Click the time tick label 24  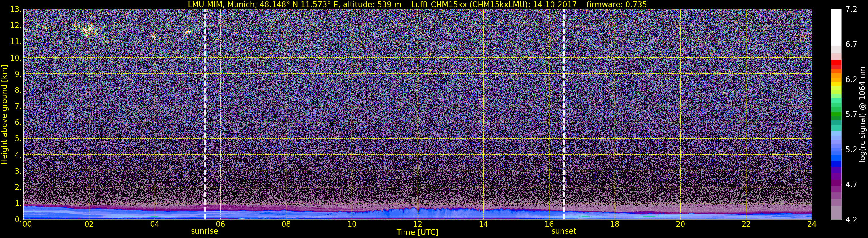(x=812, y=224)
